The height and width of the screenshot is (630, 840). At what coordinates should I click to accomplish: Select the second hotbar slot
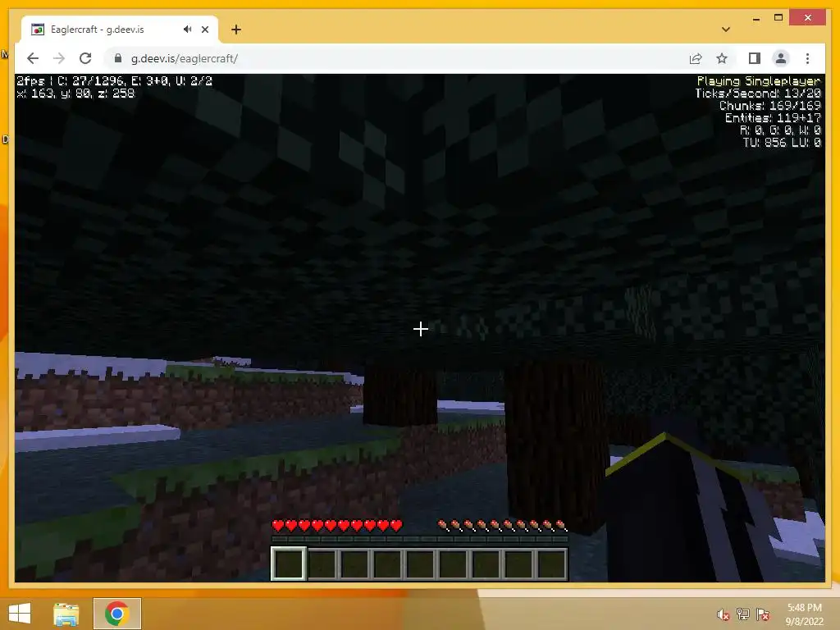322,564
